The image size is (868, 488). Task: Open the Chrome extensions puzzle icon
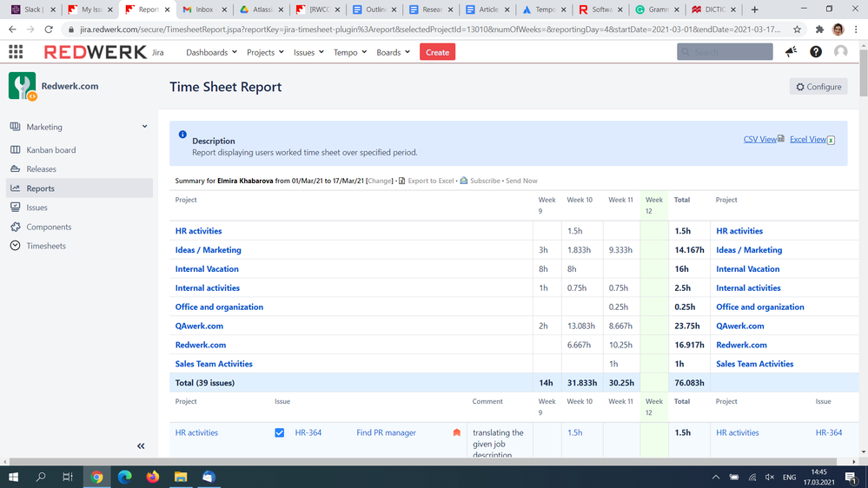(x=820, y=30)
